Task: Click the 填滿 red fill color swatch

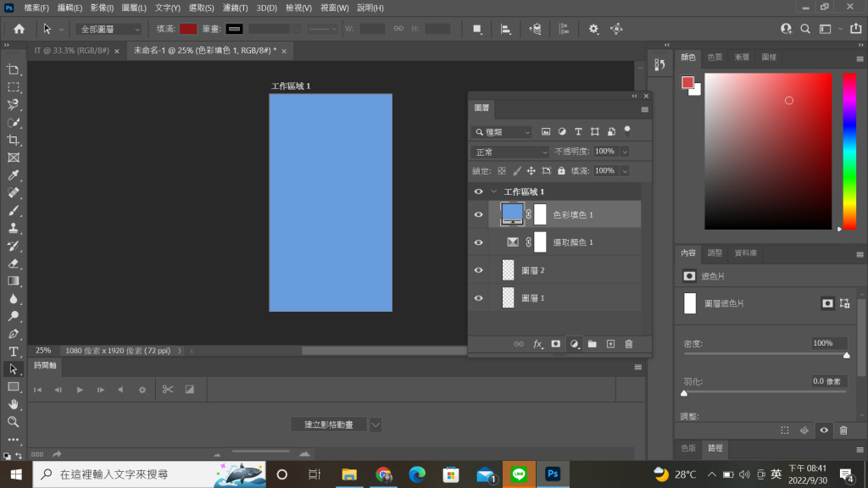Action: (188, 29)
